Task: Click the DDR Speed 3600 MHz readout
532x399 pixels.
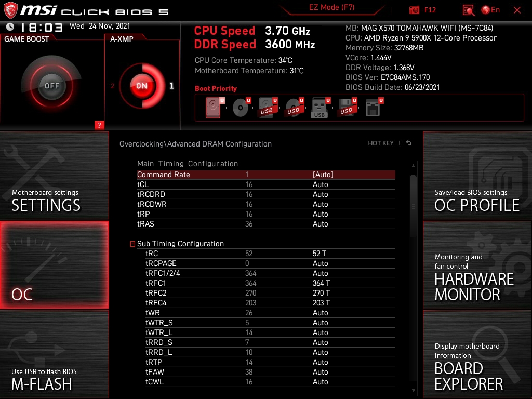Action: (255, 45)
